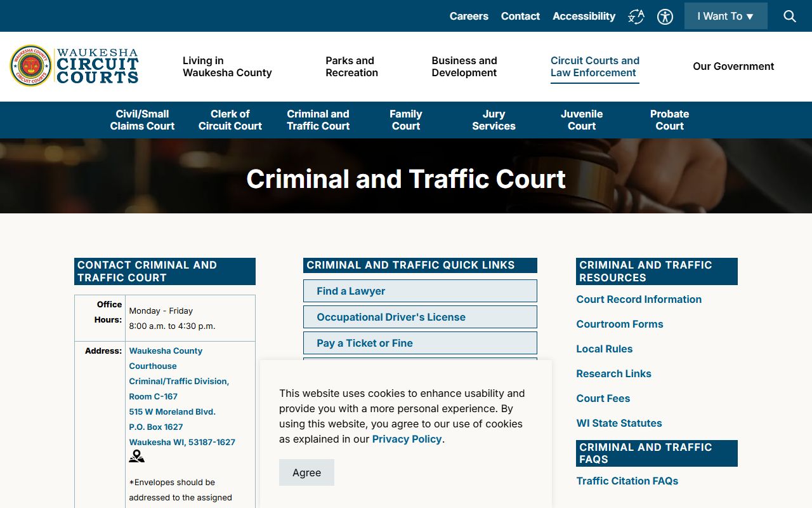Open the accessibility figure icon
Image resolution: width=812 pixels, height=508 pixels.
pos(665,17)
